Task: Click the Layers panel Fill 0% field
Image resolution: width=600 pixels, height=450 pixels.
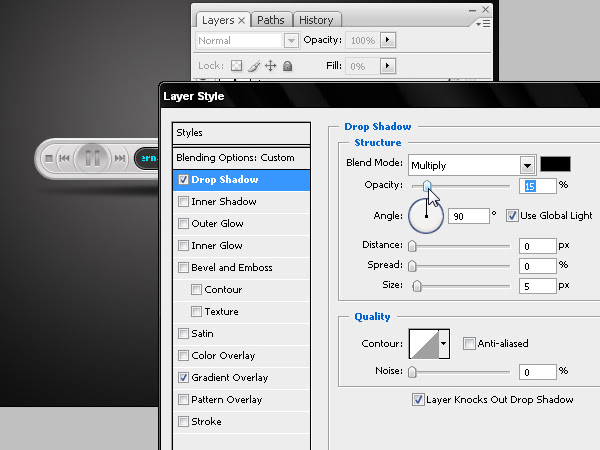Action: [x=363, y=66]
